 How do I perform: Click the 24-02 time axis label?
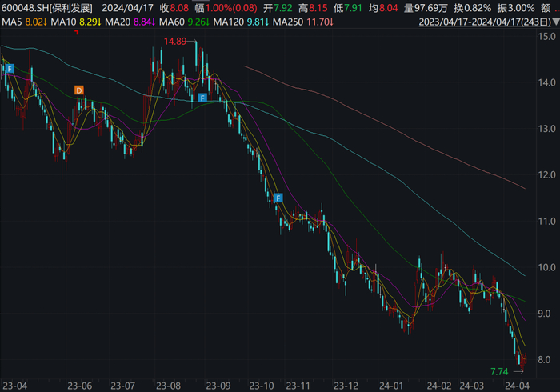439,386
